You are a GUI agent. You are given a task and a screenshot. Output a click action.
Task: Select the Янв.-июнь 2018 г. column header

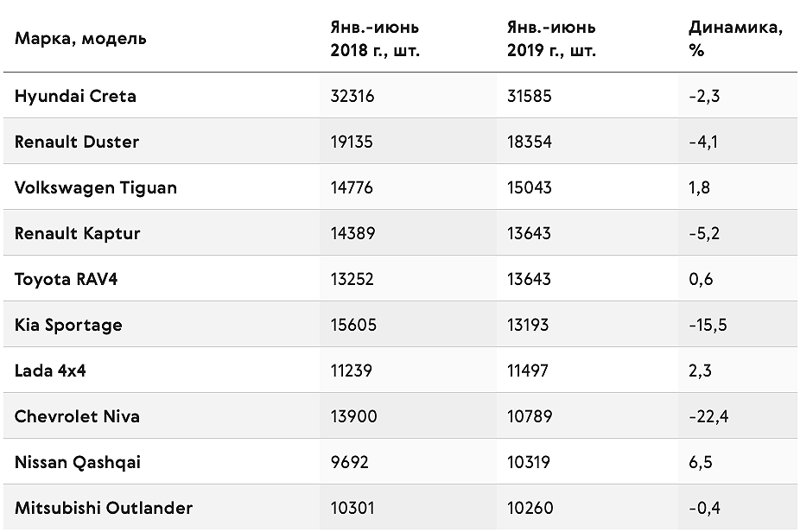tap(375, 38)
